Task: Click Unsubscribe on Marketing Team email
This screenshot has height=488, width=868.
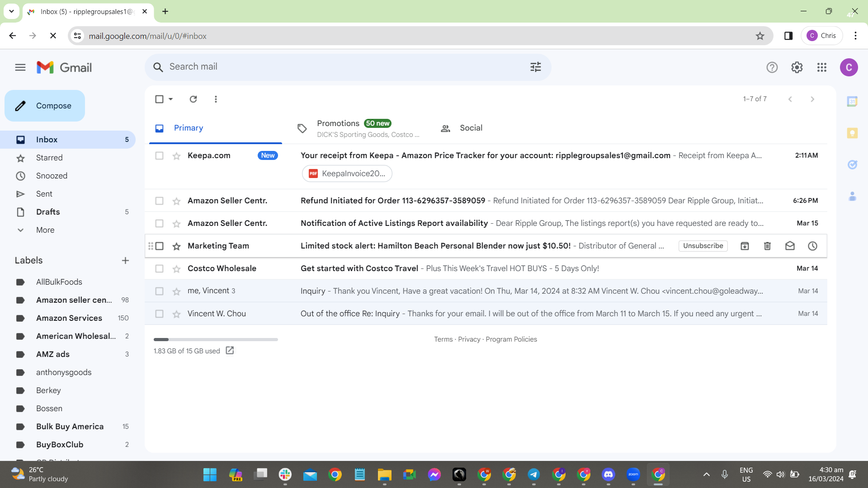Action: click(x=703, y=246)
